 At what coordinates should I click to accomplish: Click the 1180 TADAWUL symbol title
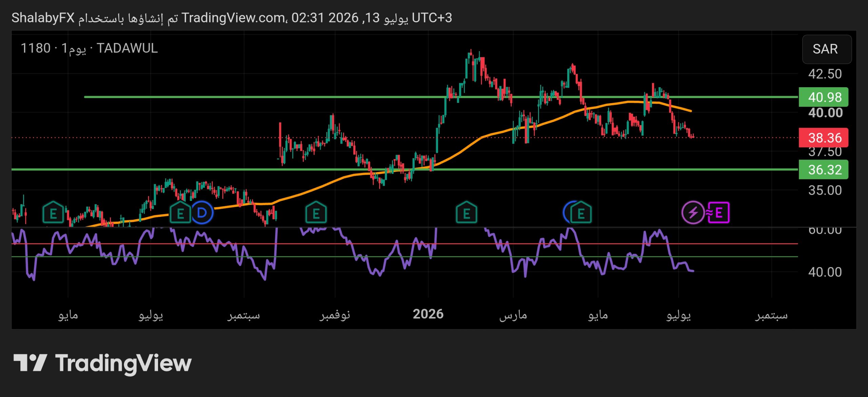(x=89, y=49)
